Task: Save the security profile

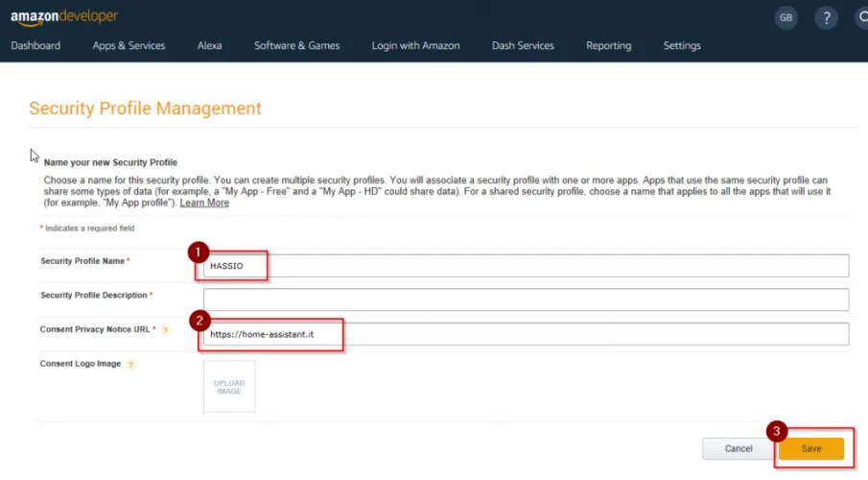Action: [811, 448]
